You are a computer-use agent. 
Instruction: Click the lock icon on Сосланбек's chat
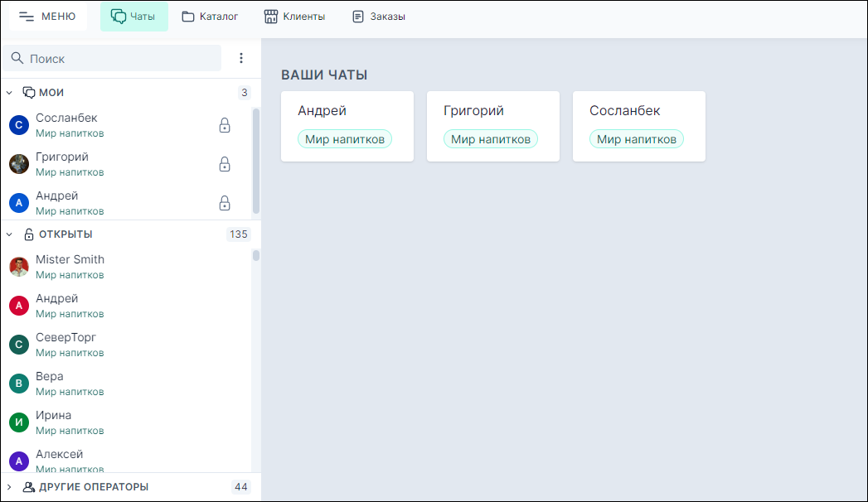tap(225, 125)
